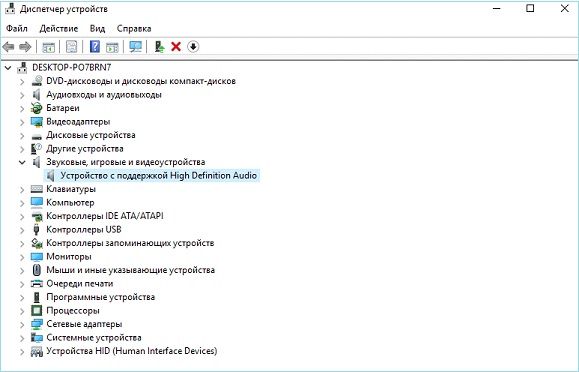Collapse Звуковые, игровые и видеоустройства category
Image resolution: width=579 pixels, height=372 pixels.
(x=22, y=162)
